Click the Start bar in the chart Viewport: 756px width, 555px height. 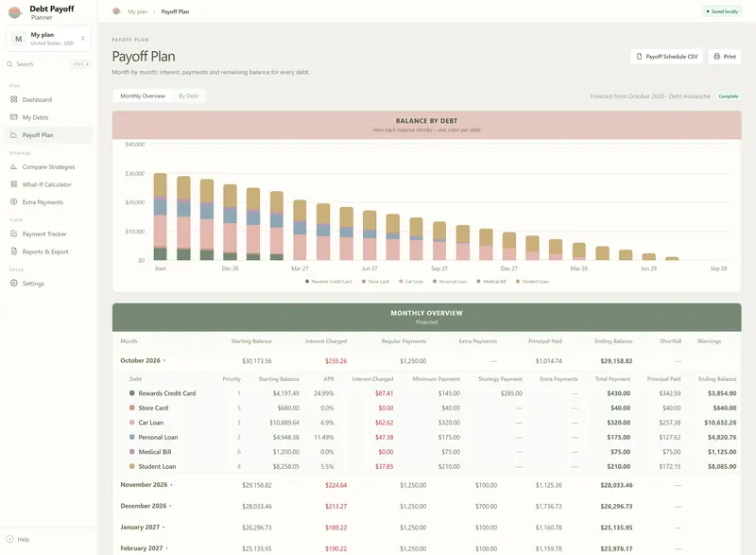(x=160, y=217)
